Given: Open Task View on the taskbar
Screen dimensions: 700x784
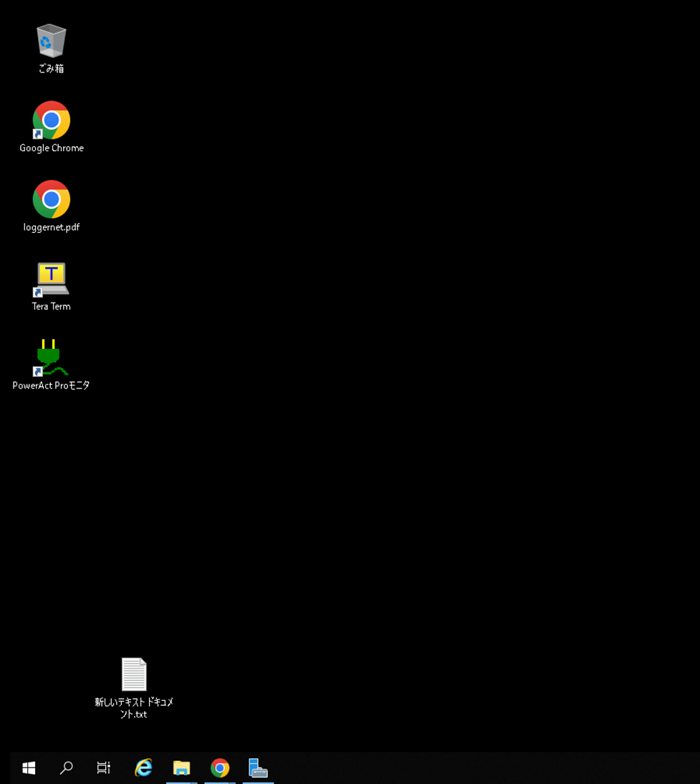Looking at the screenshot, I should (x=103, y=768).
